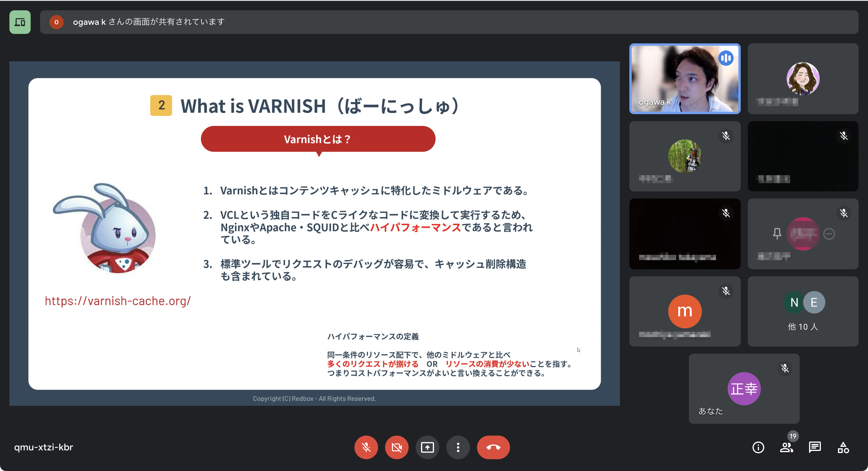Click the yellow slide number 2 badge

tap(161, 106)
